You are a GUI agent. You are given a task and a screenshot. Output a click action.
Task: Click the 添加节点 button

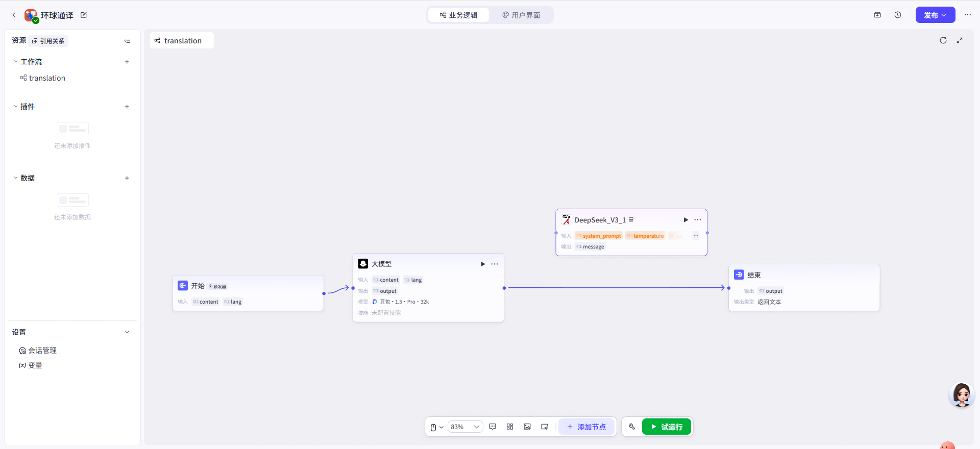click(x=586, y=427)
